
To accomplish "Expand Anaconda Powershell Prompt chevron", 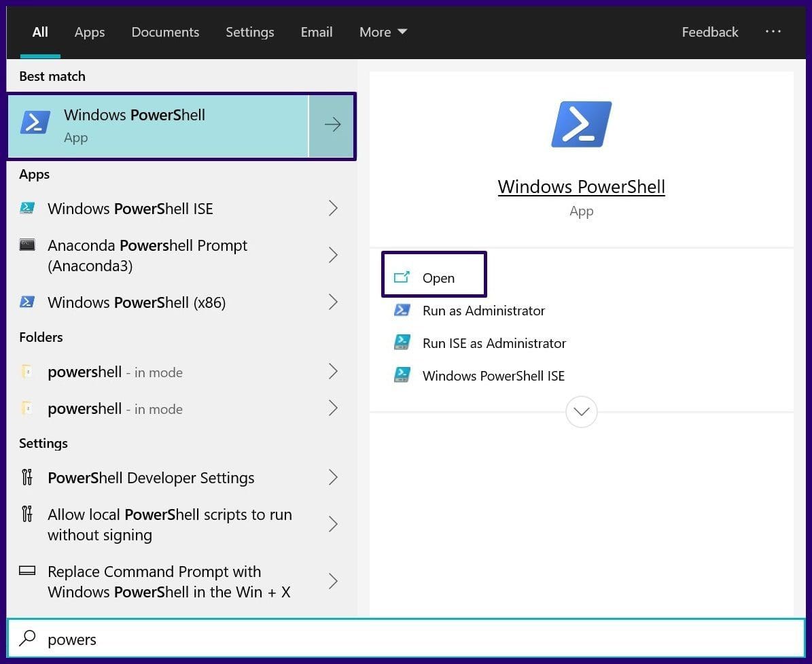I will [x=333, y=255].
